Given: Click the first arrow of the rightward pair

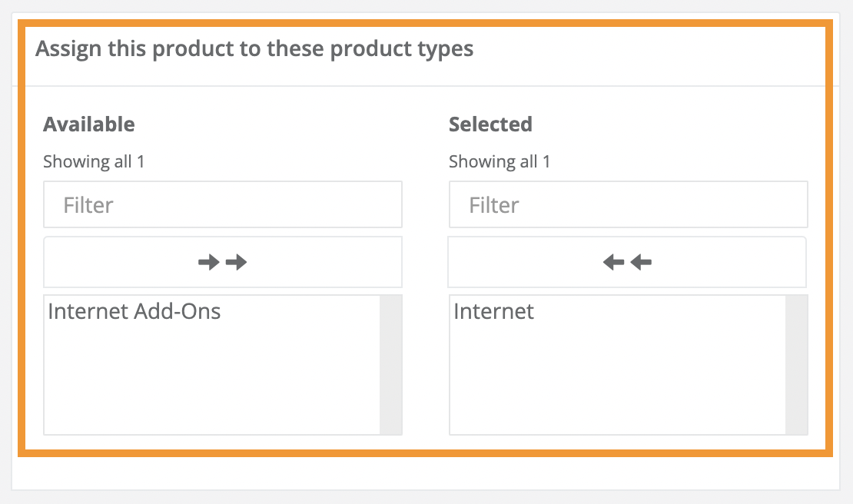Looking at the screenshot, I should pos(208,261).
